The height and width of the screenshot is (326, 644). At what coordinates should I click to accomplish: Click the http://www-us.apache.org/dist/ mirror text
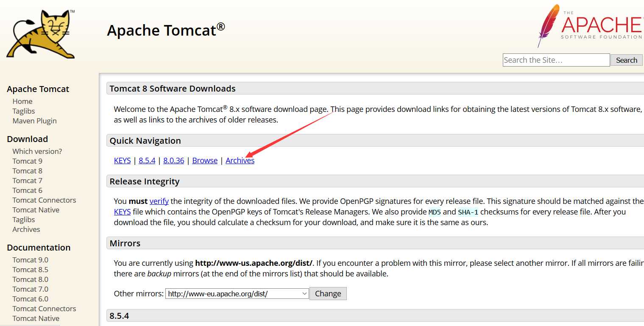point(254,263)
